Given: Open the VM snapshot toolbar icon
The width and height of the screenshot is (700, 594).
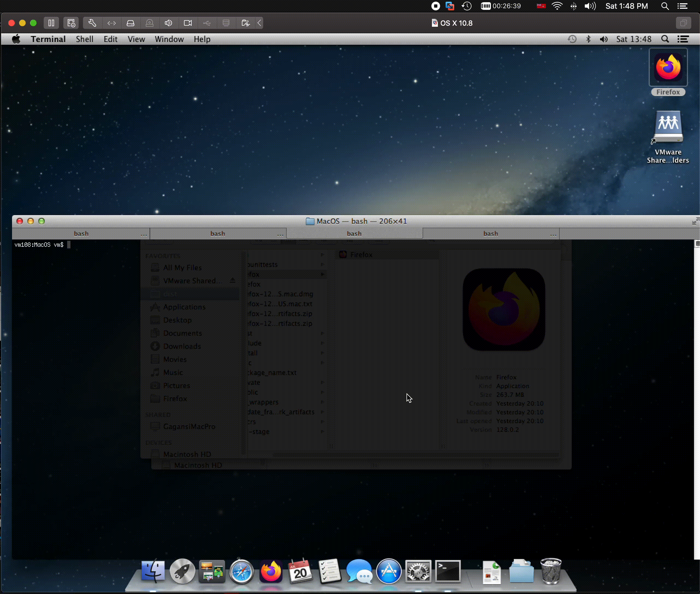Looking at the screenshot, I should 71,23.
